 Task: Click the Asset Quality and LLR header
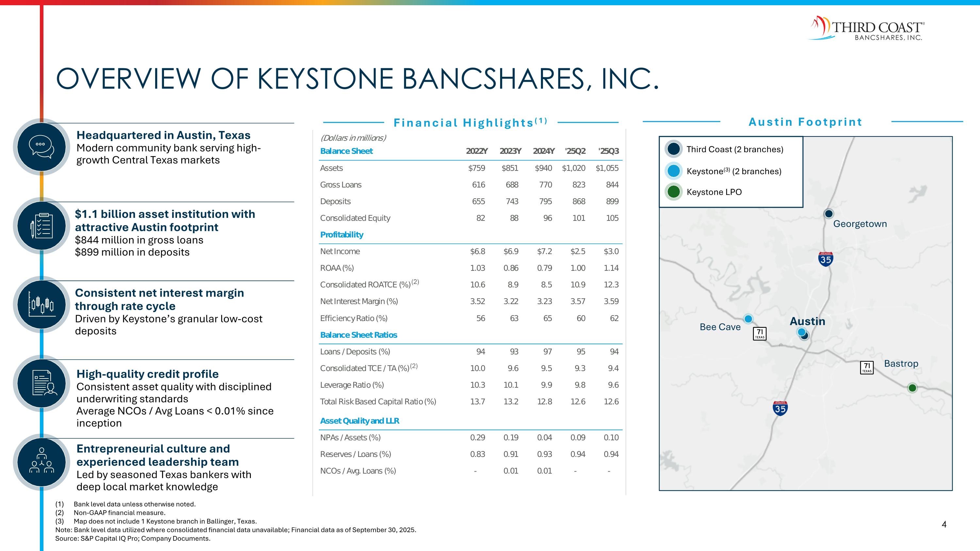tap(360, 421)
